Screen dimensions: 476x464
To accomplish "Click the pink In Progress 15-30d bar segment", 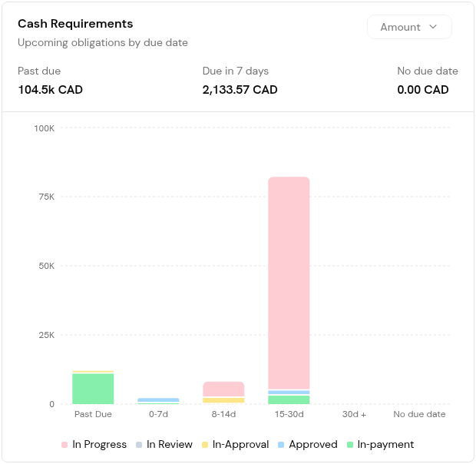I will (x=289, y=283).
